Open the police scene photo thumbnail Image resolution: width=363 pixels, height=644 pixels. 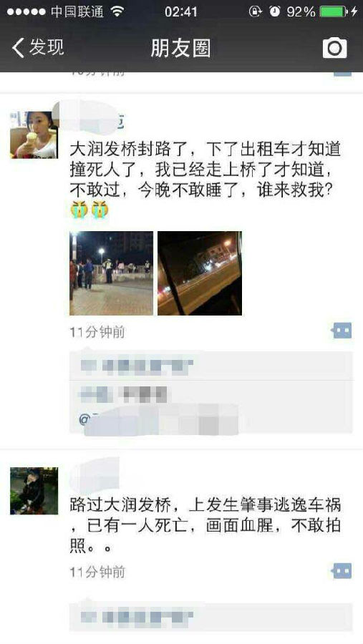pyautogui.click(x=112, y=273)
